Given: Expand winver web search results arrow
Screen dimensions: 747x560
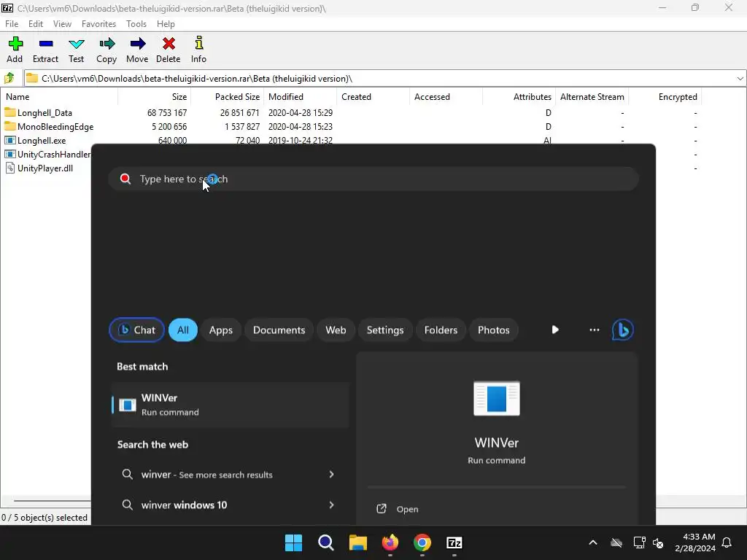Looking at the screenshot, I should tap(332, 474).
